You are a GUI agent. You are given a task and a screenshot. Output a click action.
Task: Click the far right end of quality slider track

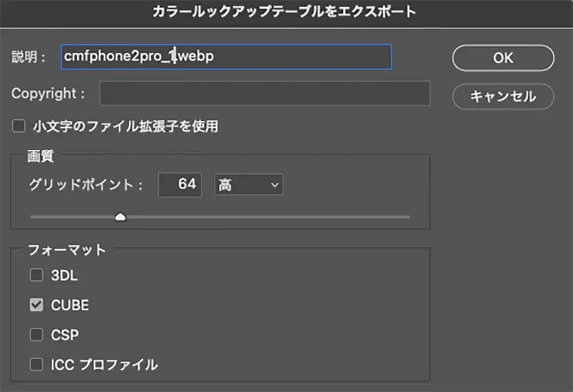[408, 217]
